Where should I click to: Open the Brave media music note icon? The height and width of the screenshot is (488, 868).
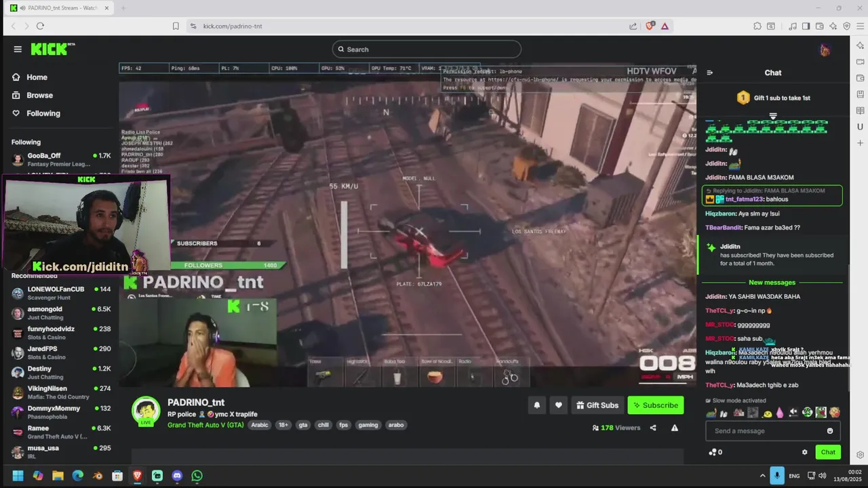click(792, 26)
